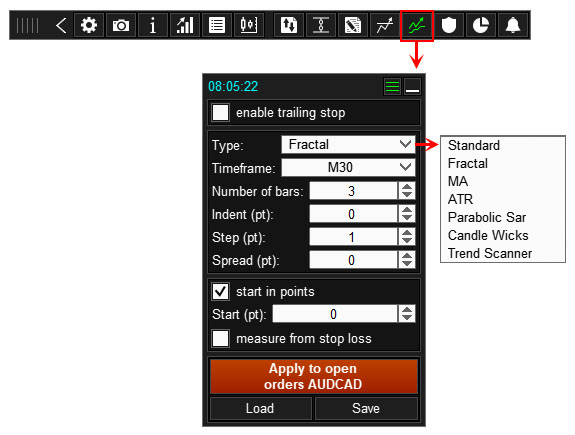
Task: Click the pie chart icon
Action: tap(481, 25)
